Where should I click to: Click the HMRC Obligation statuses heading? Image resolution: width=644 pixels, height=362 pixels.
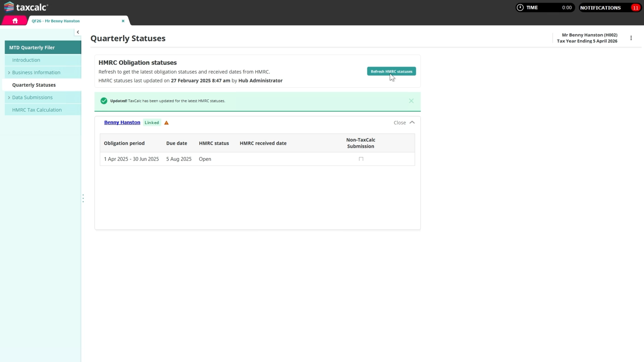(138, 63)
